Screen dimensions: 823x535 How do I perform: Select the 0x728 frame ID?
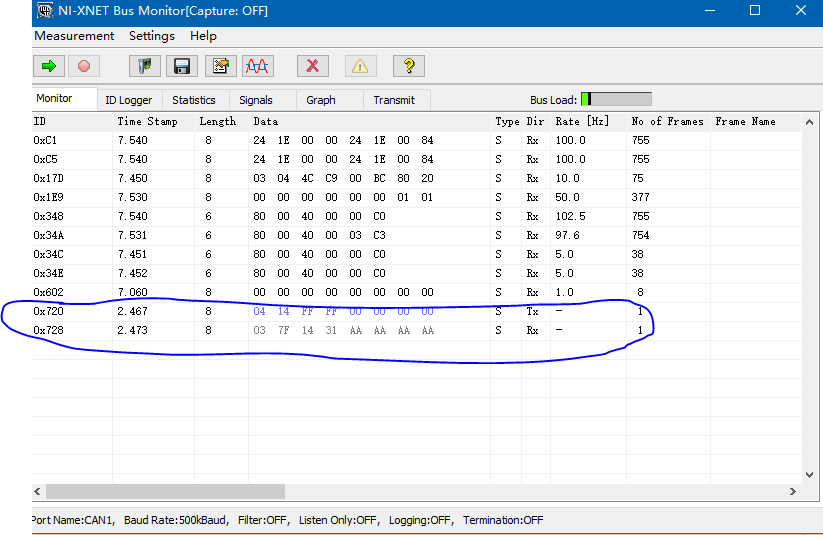[x=48, y=330]
